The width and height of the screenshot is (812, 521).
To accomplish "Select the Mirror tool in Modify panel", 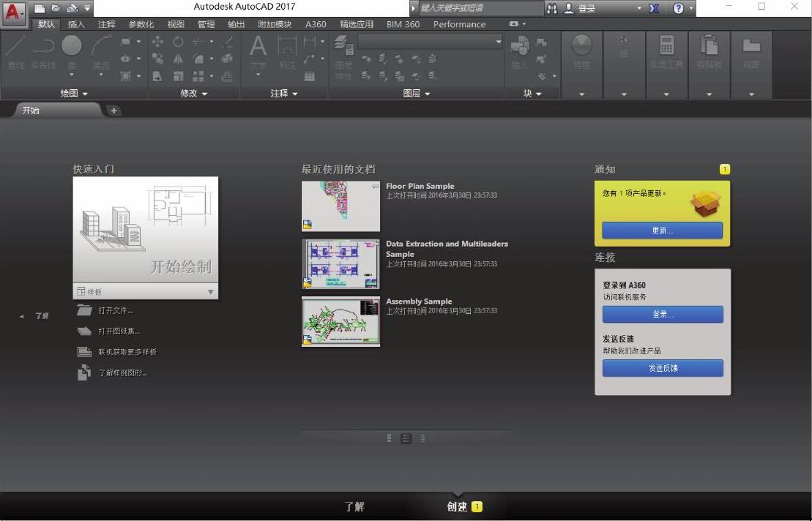I will click(178, 59).
